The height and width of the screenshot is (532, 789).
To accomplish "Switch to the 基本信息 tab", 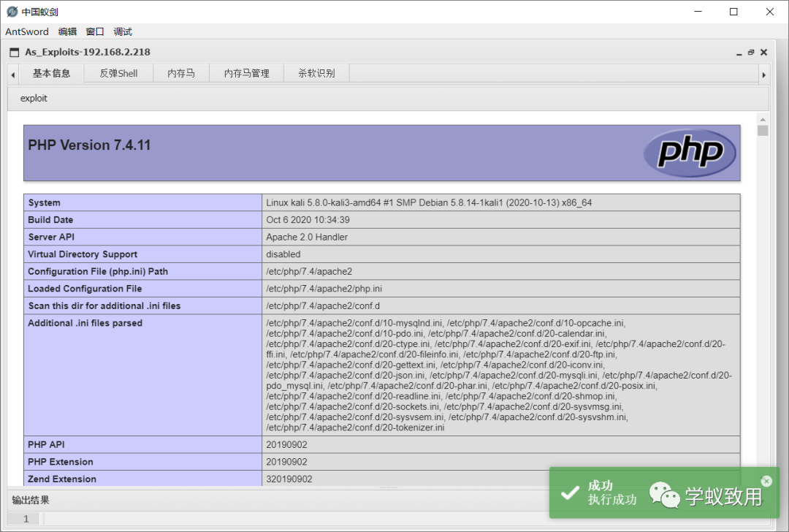I will coord(51,74).
